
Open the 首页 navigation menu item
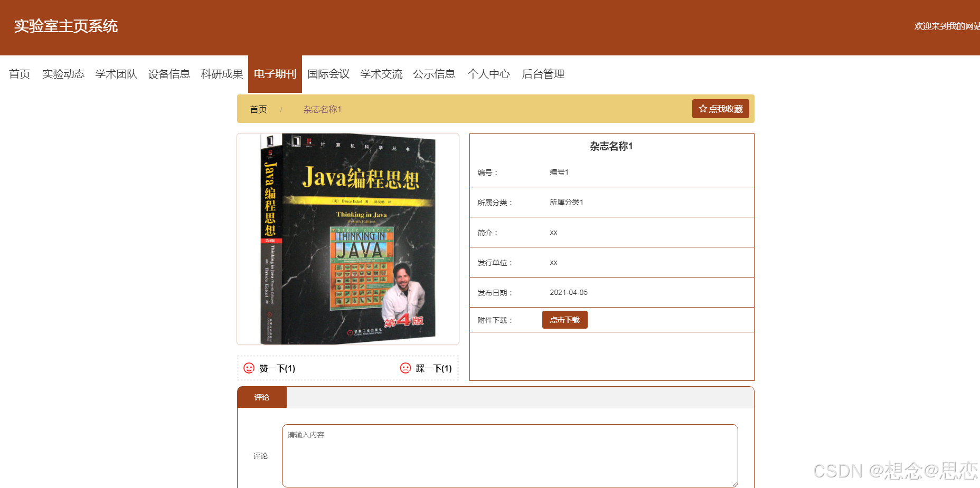click(x=20, y=74)
